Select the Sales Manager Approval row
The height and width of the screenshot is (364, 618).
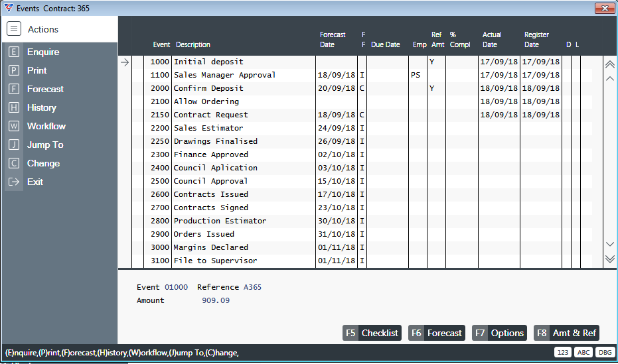point(361,75)
